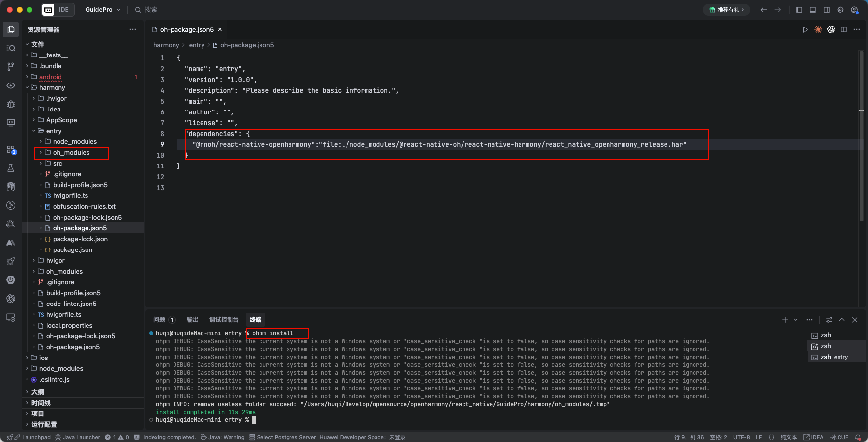Expand the 运行配置 section
The image size is (868, 442).
(x=83, y=424)
